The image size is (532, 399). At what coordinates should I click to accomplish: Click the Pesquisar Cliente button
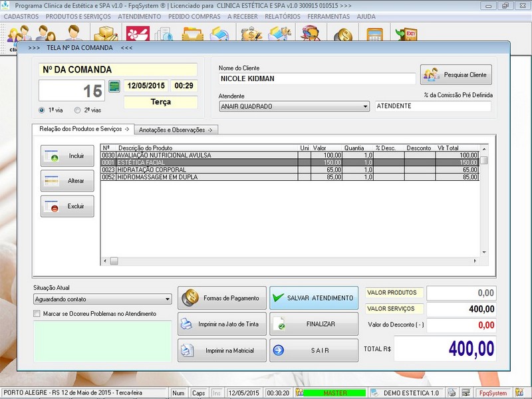pyautogui.click(x=456, y=74)
